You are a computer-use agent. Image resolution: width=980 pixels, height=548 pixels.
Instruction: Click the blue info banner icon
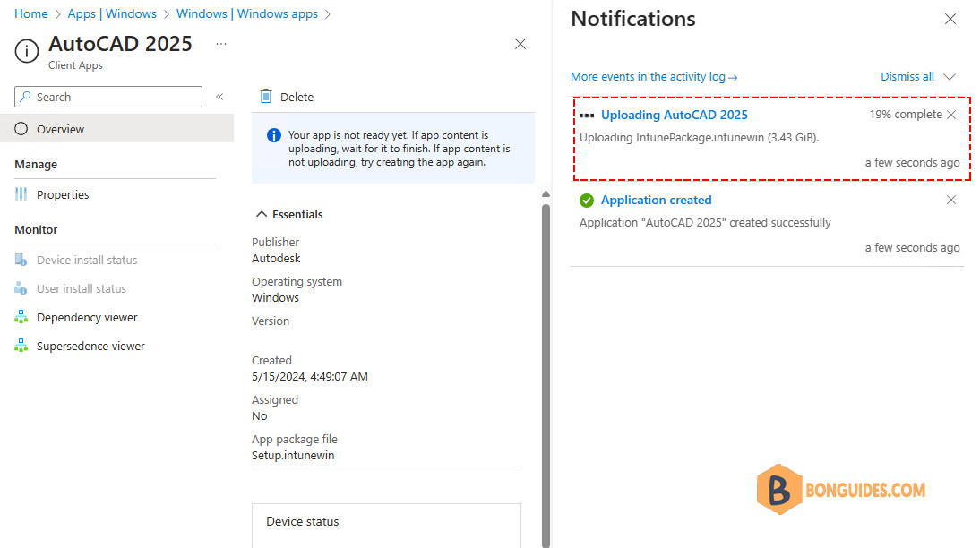pyautogui.click(x=274, y=135)
